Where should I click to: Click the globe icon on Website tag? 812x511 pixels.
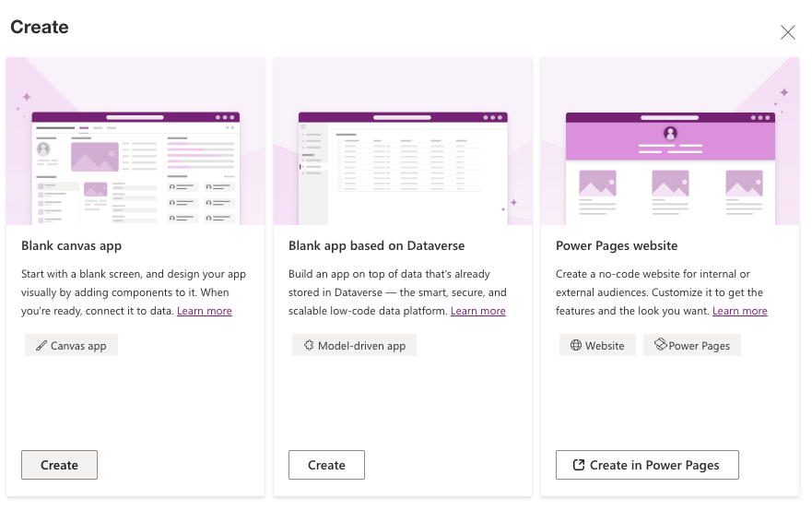pos(575,346)
